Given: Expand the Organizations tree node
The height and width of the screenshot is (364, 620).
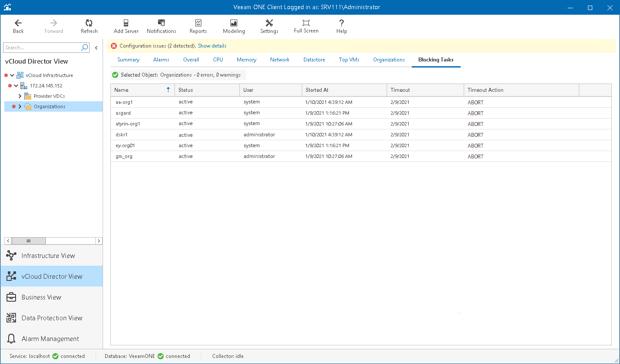Looking at the screenshot, I should [20, 106].
